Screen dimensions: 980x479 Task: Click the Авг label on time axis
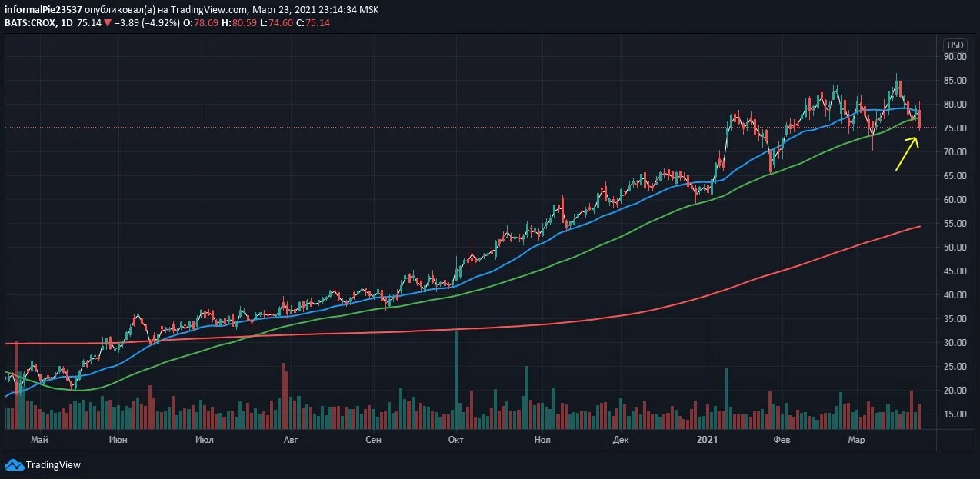[290, 440]
